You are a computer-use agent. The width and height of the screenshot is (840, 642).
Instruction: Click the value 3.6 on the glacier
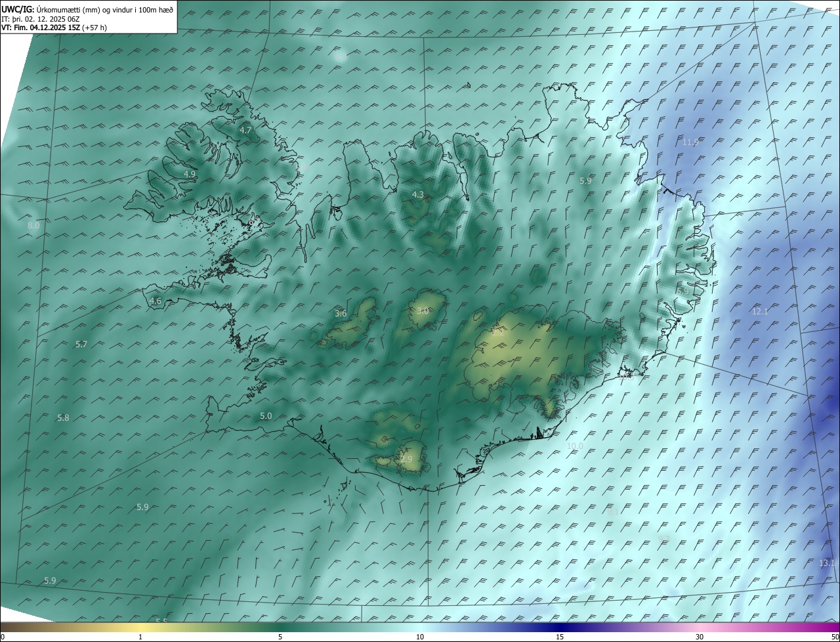[x=341, y=313]
